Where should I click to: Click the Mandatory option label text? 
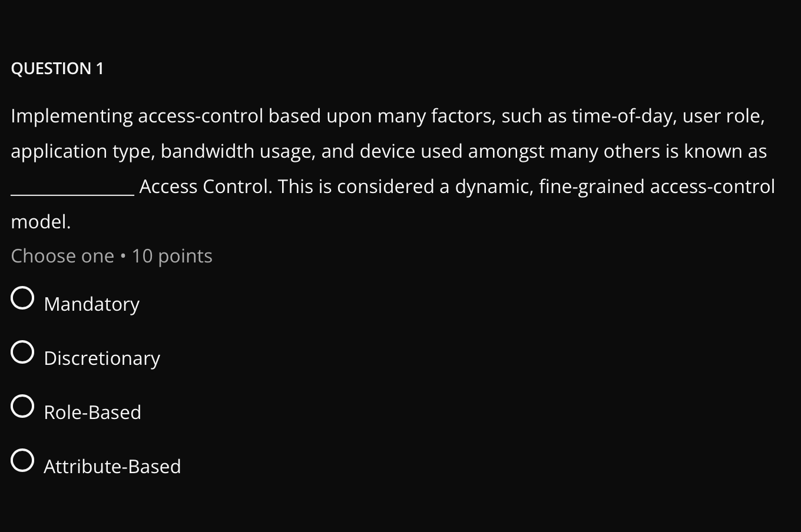[91, 304]
